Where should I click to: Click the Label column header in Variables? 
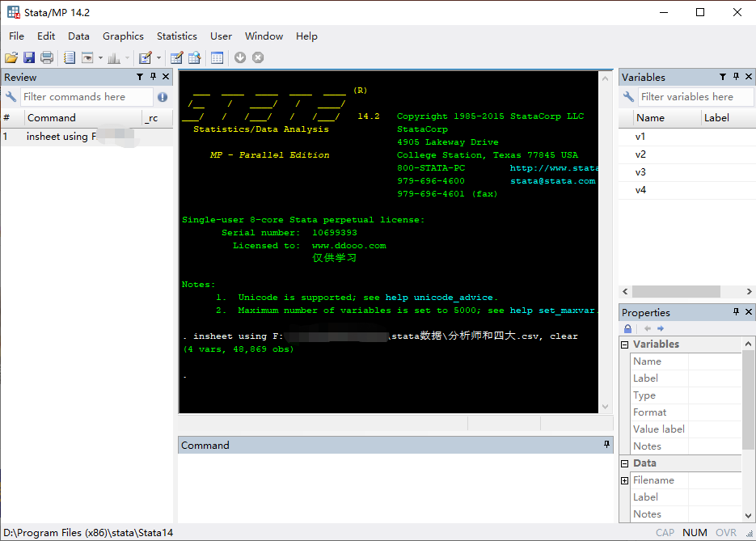tap(728, 118)
